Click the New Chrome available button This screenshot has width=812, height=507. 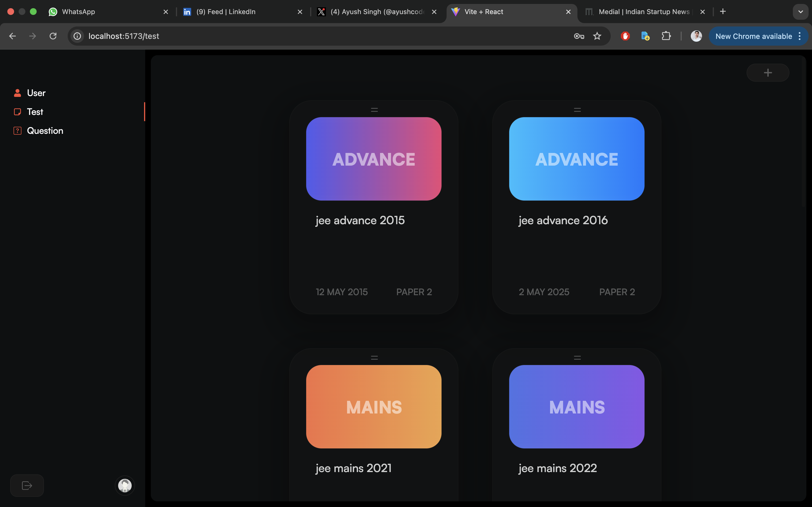tap(753, 36)
